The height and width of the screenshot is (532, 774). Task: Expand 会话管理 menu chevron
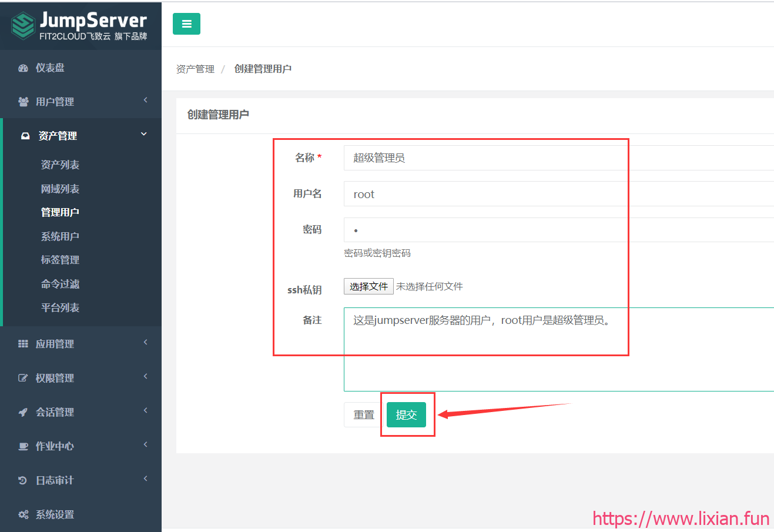pyautogui.click(x=145, y=411)
